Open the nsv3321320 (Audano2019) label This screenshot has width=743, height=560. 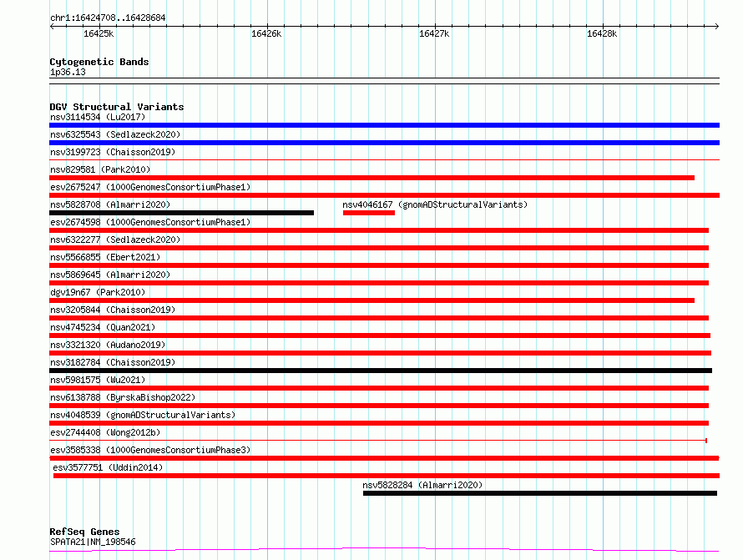pyautogui.click(x=108, y=345)
